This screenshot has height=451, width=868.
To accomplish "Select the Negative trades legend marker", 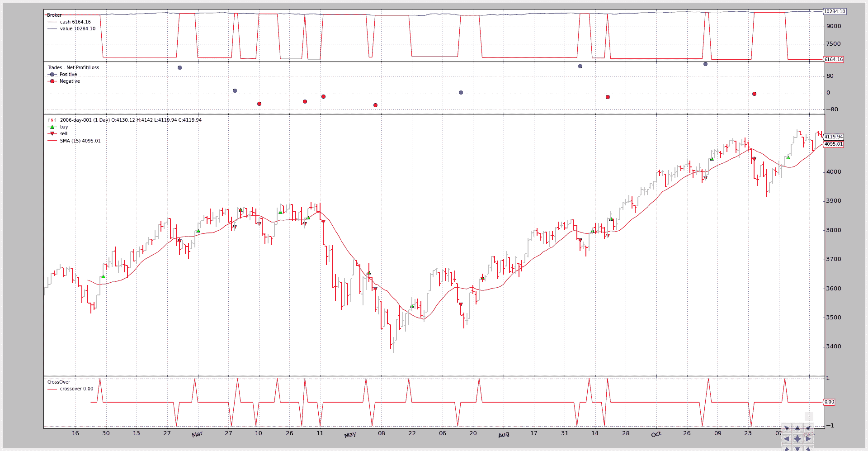I will tap(52, 81).
